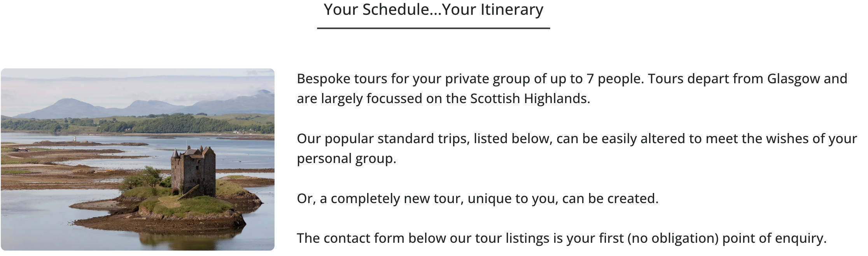Click the '(no obligation)' text
Screen dimensions: 868x256
(x=673, y=238)
